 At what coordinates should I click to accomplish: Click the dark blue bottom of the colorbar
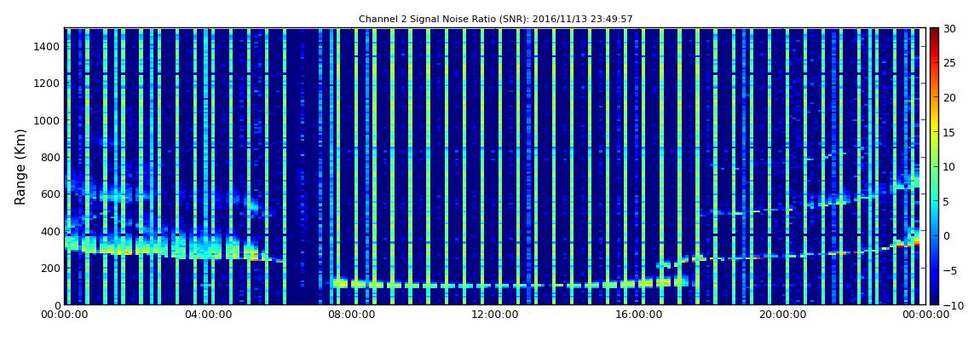pyautogui.click(x=934, y=299)
